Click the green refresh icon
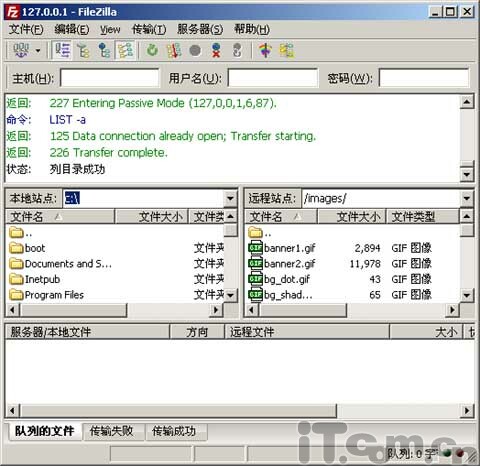Viewport: 480px width, 466px height. pos(152,51)
